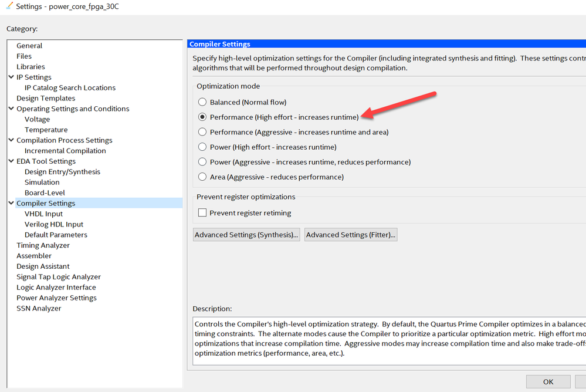Click the OK button
Image resolution: width=586 pixels, height=392 pixels.
(548, 381)
